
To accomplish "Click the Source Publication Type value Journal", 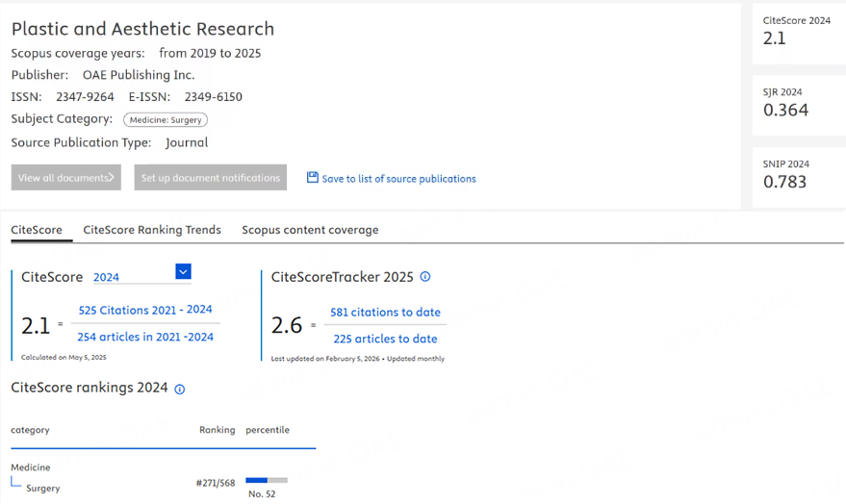I will (x=187, y=143).
